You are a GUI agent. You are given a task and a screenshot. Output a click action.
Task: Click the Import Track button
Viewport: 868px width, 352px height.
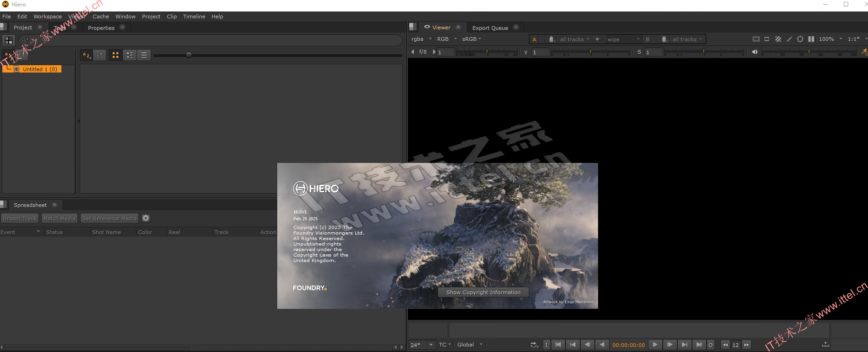(20, 218)
